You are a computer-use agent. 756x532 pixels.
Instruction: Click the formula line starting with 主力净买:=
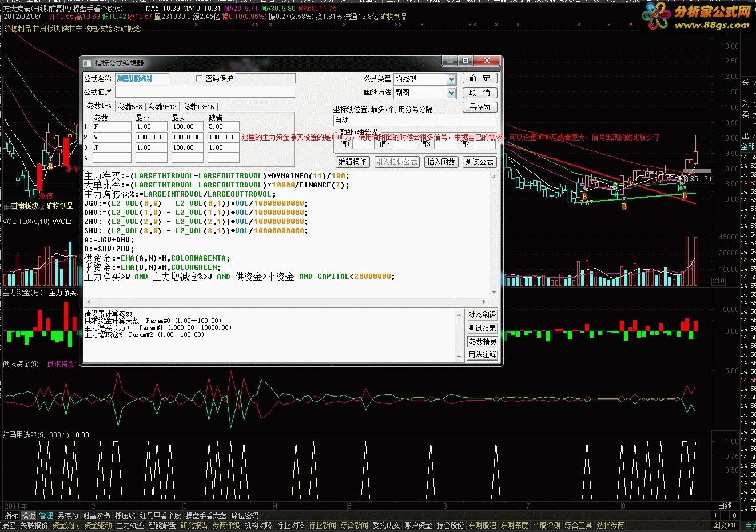point(217,175)
